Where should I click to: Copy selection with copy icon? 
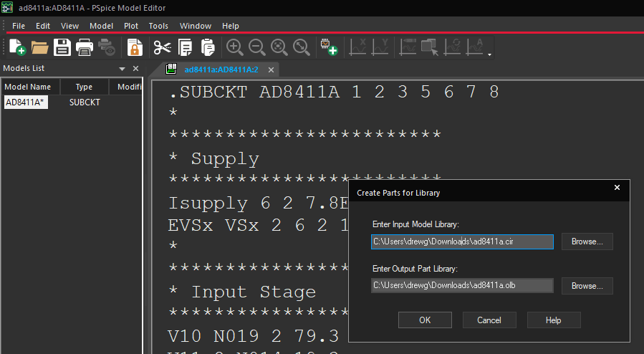[185, 47]
